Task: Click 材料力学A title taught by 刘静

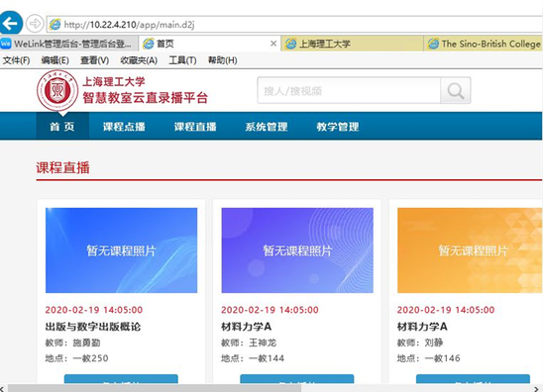Action: [x=422, y=327]
